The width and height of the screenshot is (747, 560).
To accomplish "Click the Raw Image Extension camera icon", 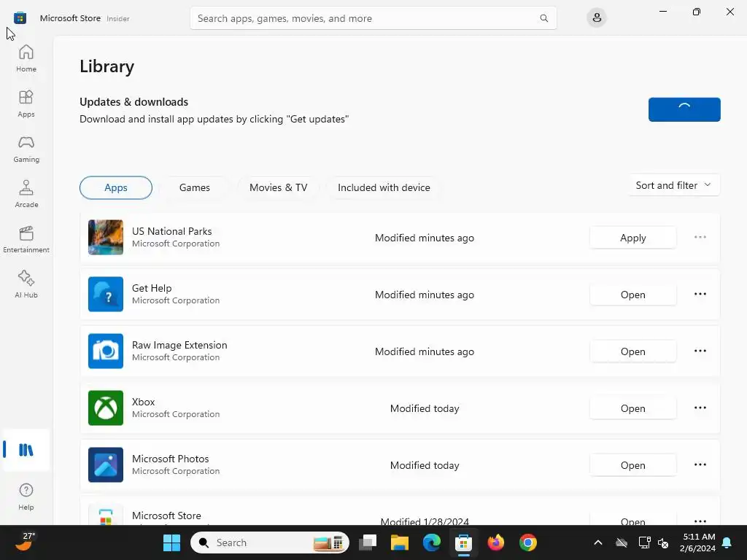I will point(106,351).
